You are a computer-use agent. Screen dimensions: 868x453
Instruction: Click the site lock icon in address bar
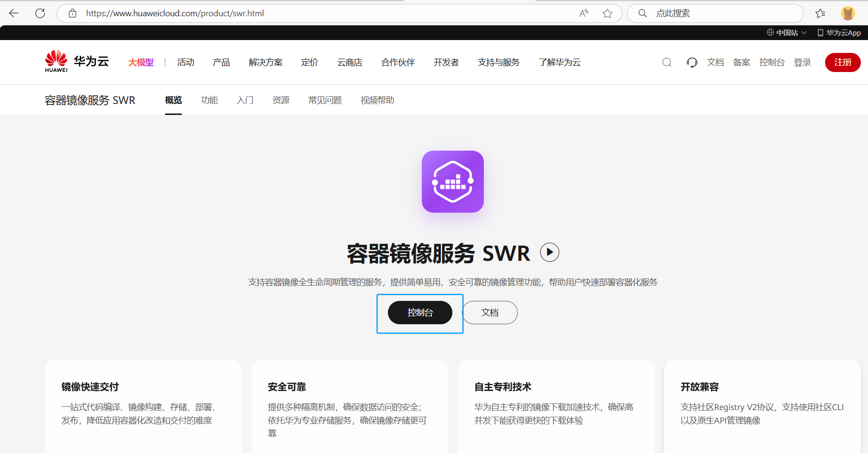coord(73,13)
